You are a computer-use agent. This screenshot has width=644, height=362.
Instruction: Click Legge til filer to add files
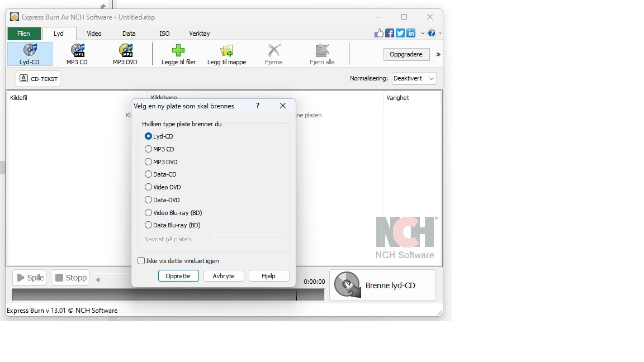[178, 54]
